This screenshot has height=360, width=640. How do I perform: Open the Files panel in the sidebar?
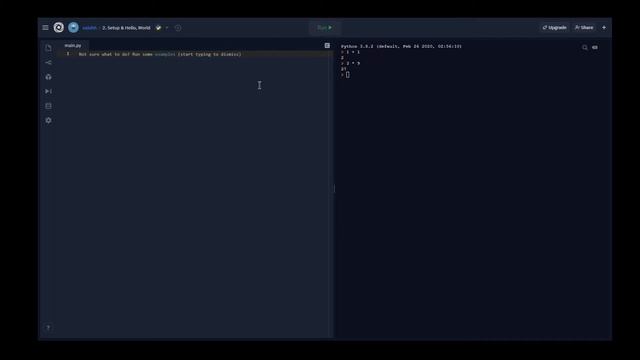tap(49, 48)
